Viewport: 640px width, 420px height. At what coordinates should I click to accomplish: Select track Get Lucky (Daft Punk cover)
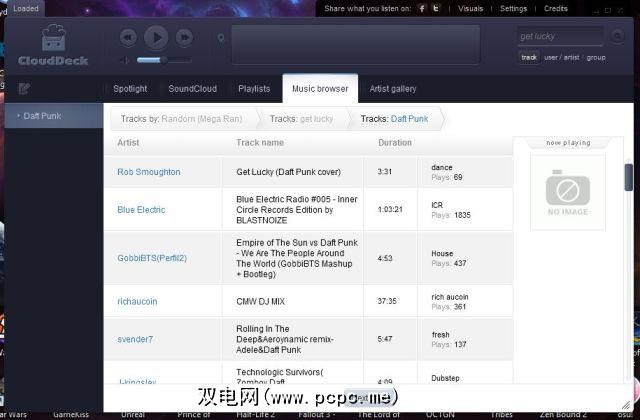coord(289,172)
